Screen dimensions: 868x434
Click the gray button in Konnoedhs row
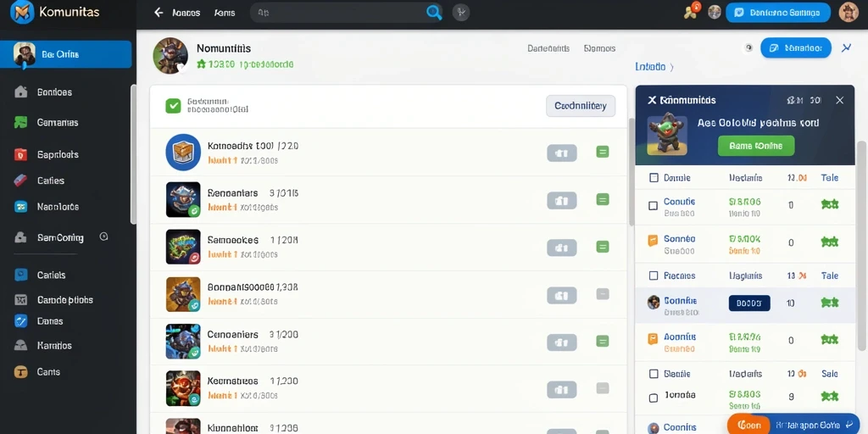pos(562,153)
